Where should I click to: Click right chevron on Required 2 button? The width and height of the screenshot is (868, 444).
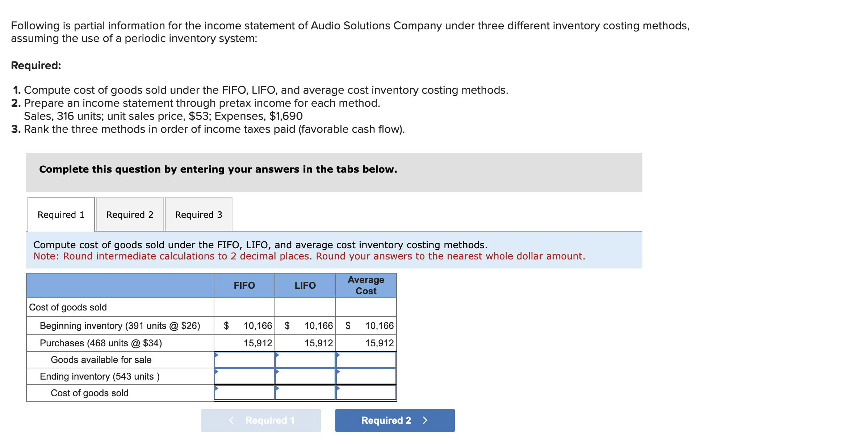tap(425, 420)
